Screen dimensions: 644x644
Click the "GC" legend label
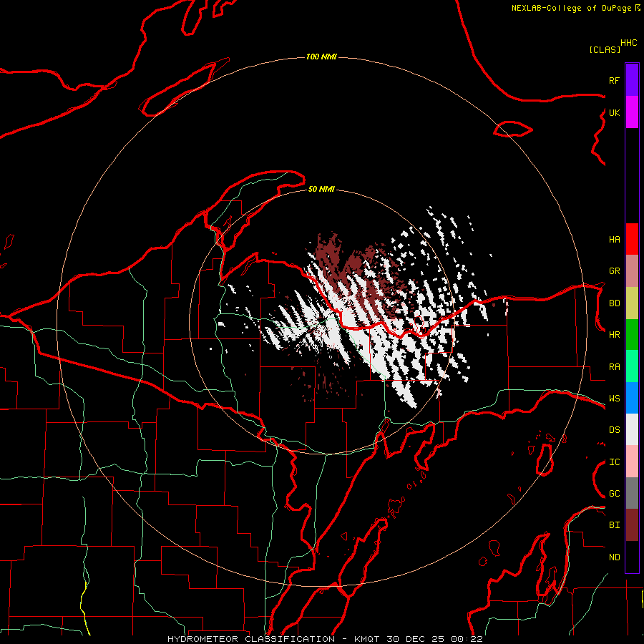tap(614, 493)
